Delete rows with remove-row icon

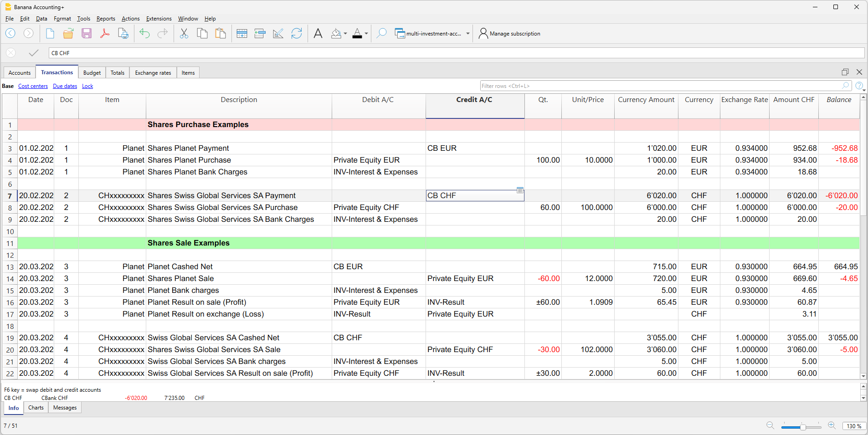(260, 33)
